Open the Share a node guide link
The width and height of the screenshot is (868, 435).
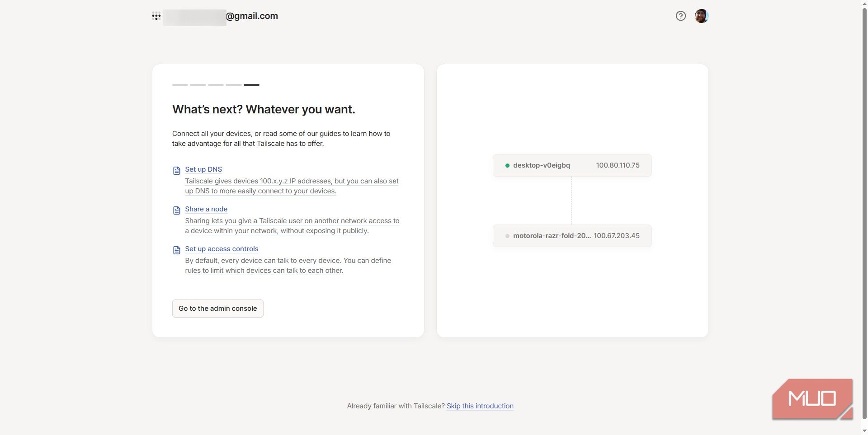206,209
